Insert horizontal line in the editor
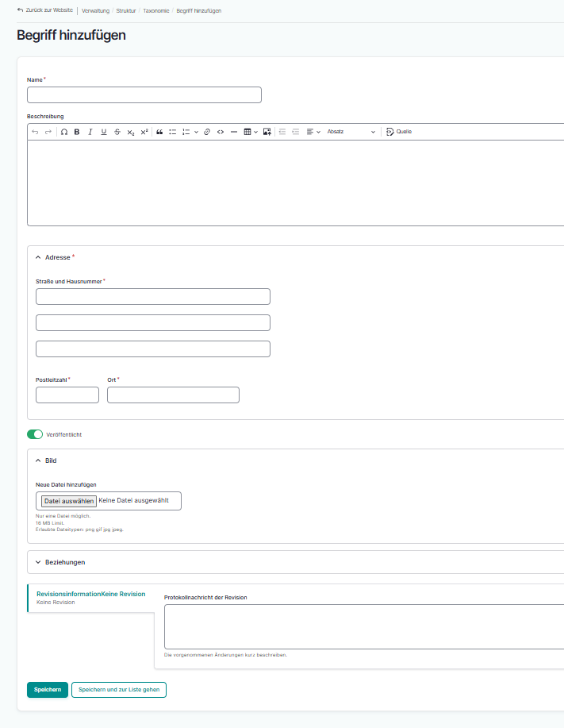 (x=234, y=132)
